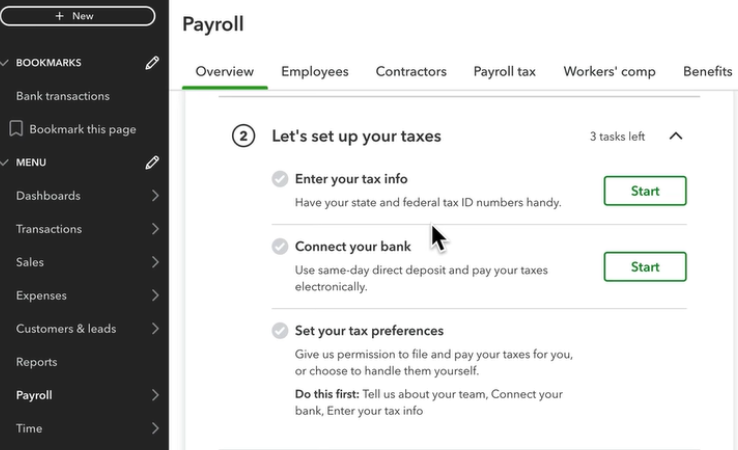Viewport: 738px width, 450px height.
Task: Expand the Transactions submenu arrow
Action: (x=155, y=229)
